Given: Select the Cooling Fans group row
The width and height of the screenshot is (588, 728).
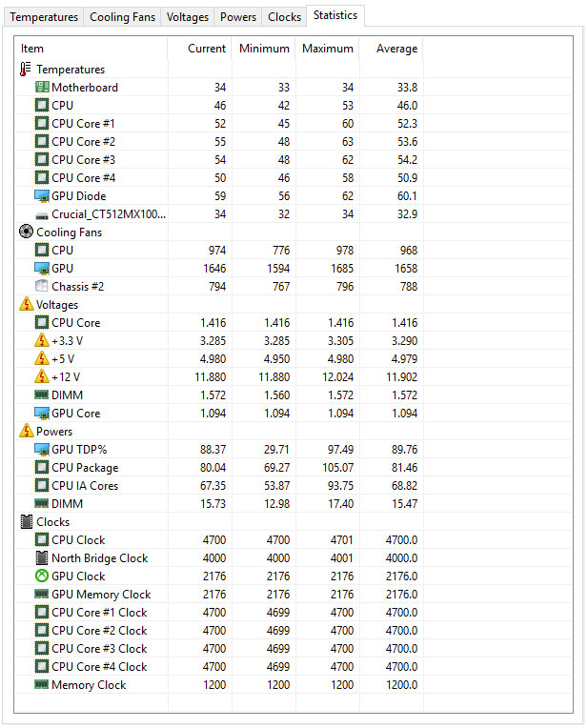Looking at the screenshot, I should tap(70, 233).
